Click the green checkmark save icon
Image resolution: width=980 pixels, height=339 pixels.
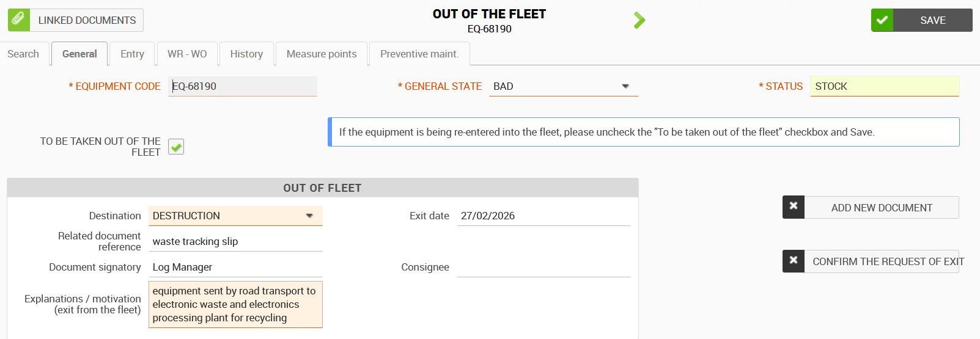click(x=882, y=20)
